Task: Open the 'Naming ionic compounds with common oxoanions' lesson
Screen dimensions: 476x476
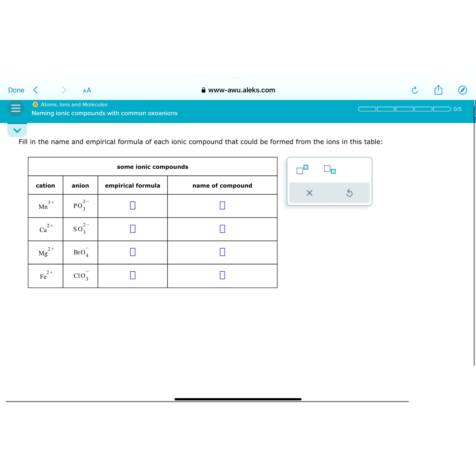Action: click(104, 113)
